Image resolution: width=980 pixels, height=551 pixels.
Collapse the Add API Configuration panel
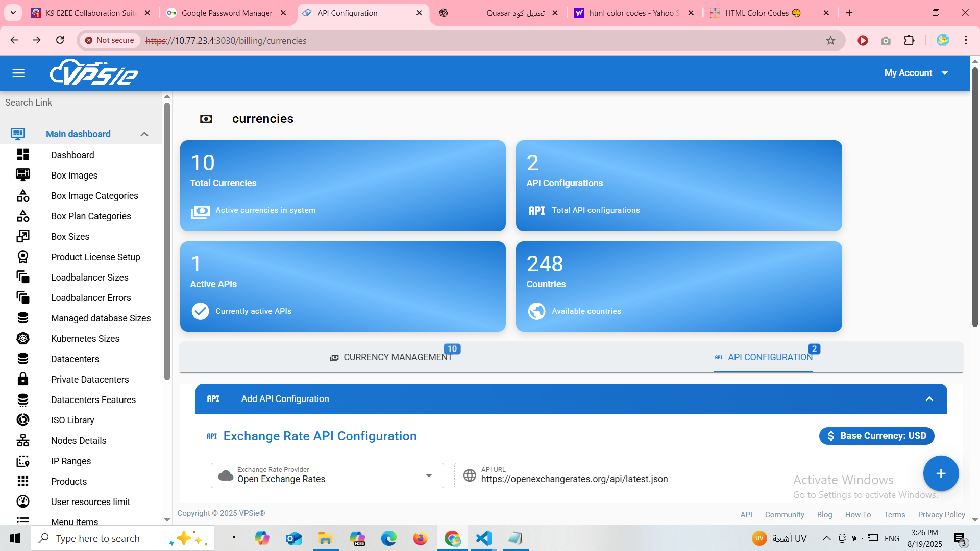pos(929,399)
